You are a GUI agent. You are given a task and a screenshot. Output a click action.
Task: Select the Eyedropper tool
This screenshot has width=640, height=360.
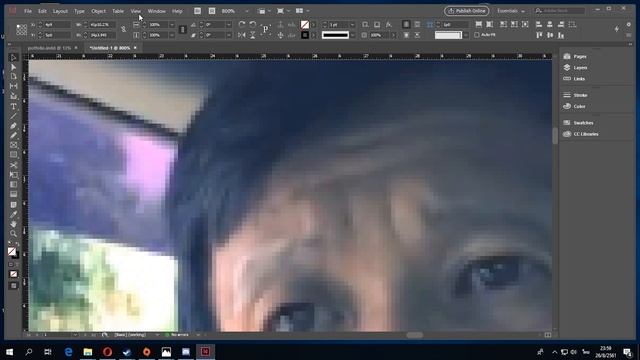tap(13, 214)
